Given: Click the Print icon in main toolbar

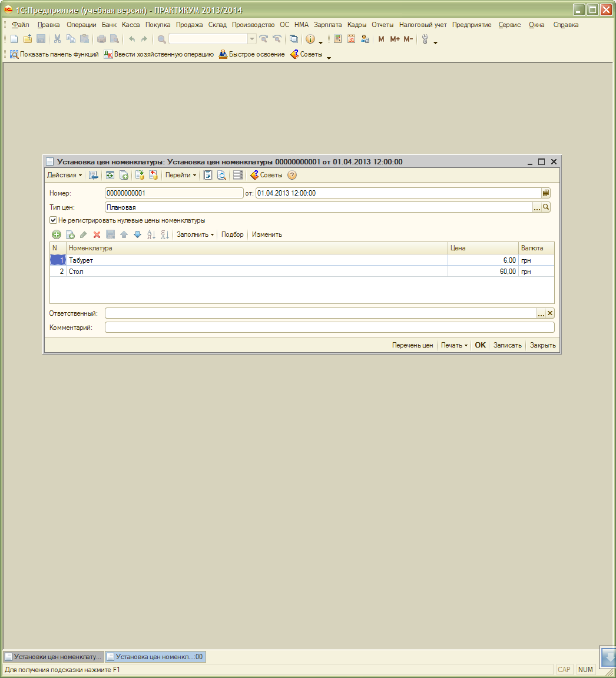Looking at the screenshot, I should tap(101, 39).
